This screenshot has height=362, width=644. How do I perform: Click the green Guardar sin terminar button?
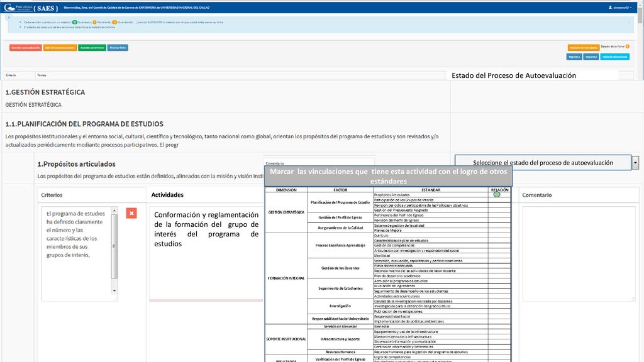tap(92, 48)
